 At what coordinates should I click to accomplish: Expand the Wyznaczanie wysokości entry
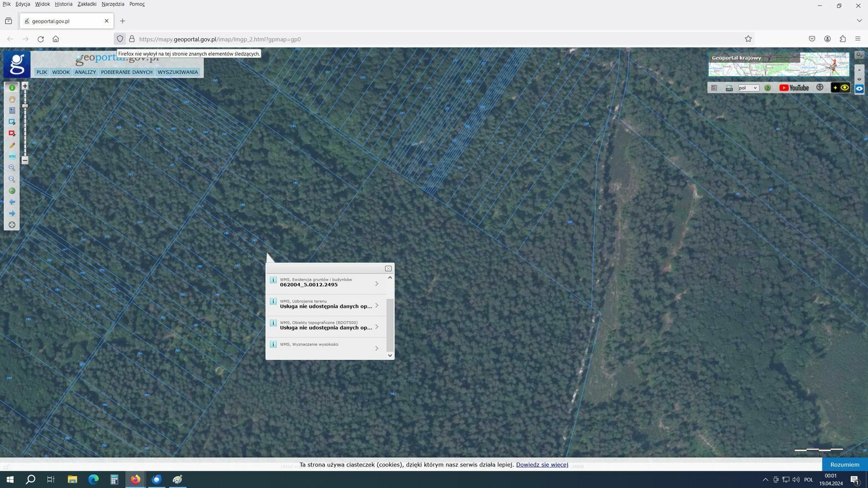click(x=326, y=348)
